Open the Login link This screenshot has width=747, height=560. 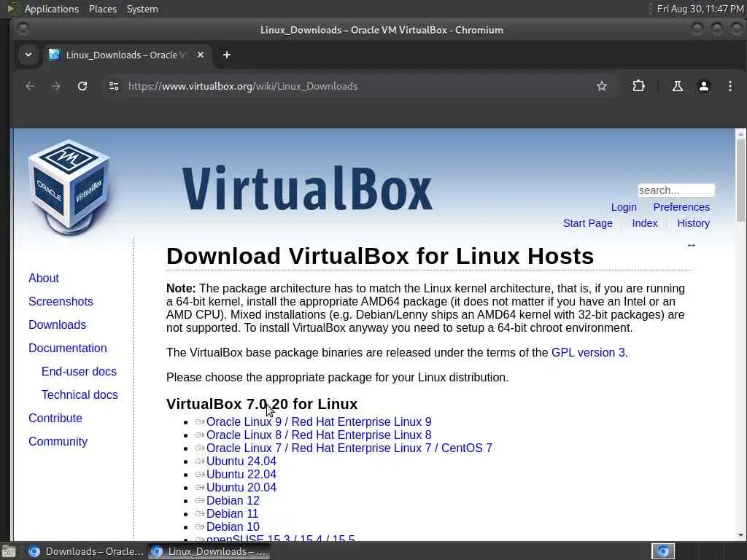point(624,207)
